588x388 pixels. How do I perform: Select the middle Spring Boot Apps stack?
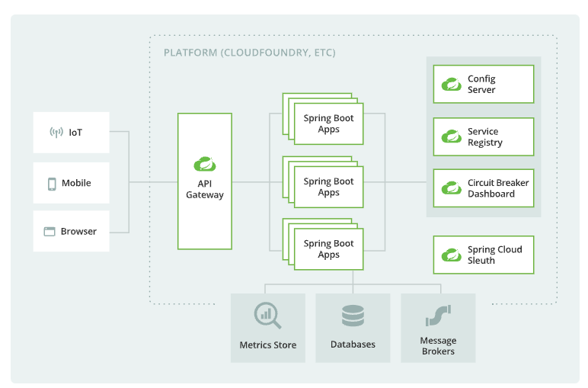click(323, 182)
